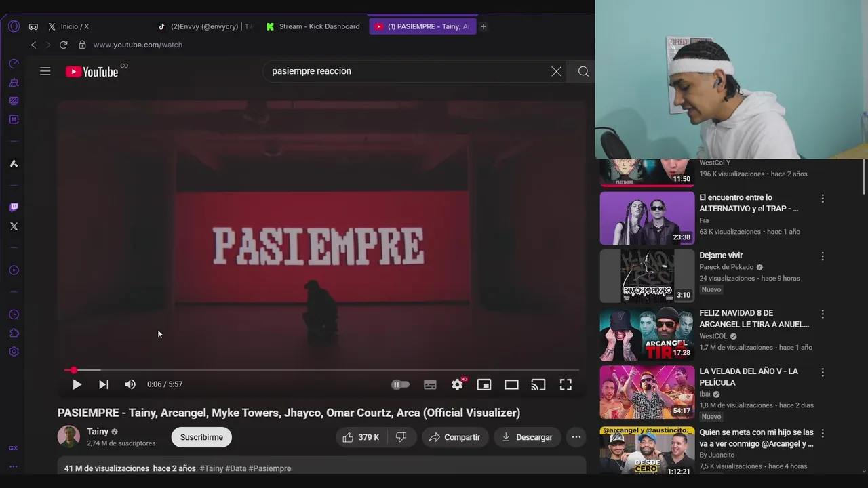Like the video with 379 K likes

click(x=361, y=437)
